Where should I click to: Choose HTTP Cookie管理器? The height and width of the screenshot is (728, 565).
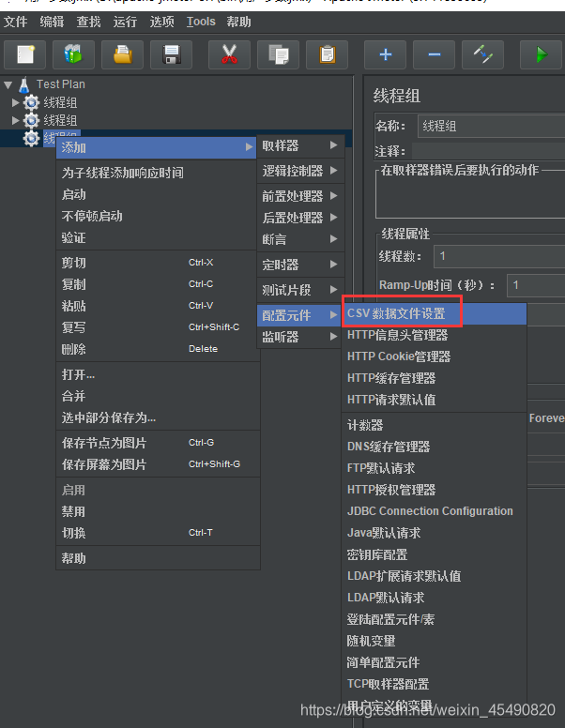pyautogui.click(x=435, y=356)
